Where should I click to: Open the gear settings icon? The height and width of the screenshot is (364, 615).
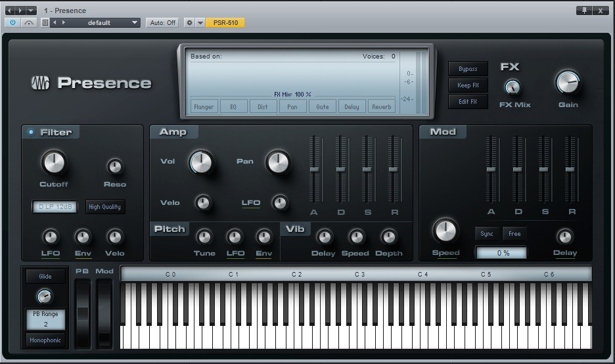(x=189, y=23)
